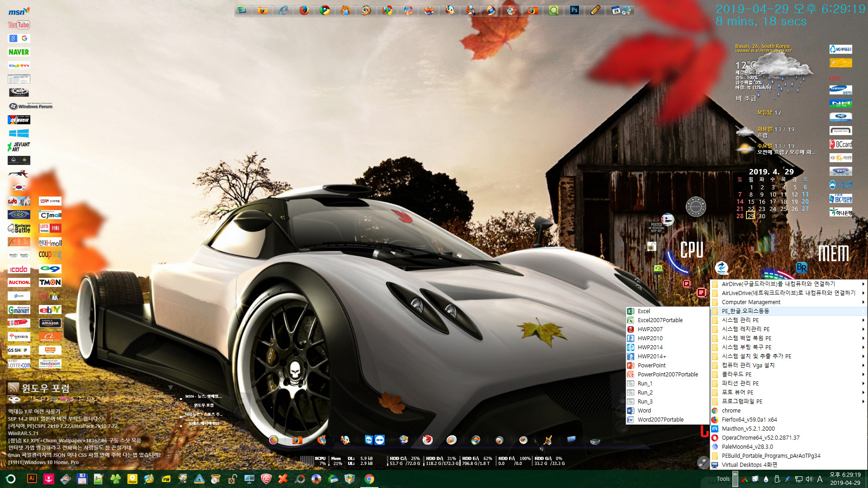
Task: Click 'MSN - 뉴스, 핫메일...' feed link
Action: 203,396
